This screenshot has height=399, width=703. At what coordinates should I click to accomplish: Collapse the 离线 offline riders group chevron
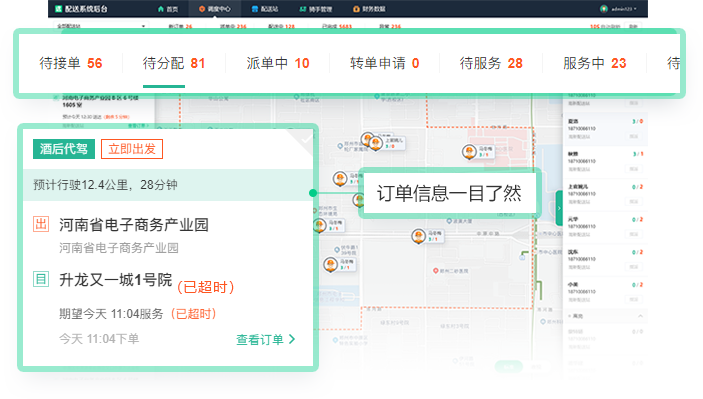click(640, 316)
